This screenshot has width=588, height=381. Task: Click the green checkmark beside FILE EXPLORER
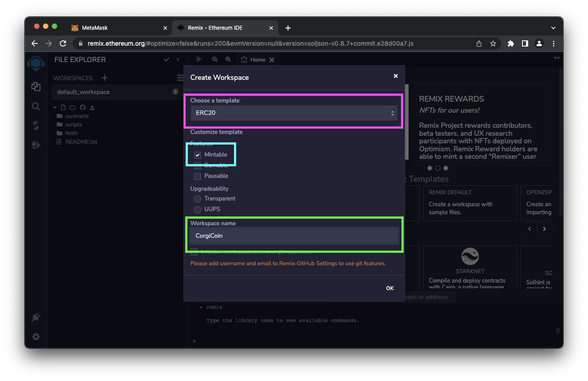pyautogui.click(x=167, y=59)
